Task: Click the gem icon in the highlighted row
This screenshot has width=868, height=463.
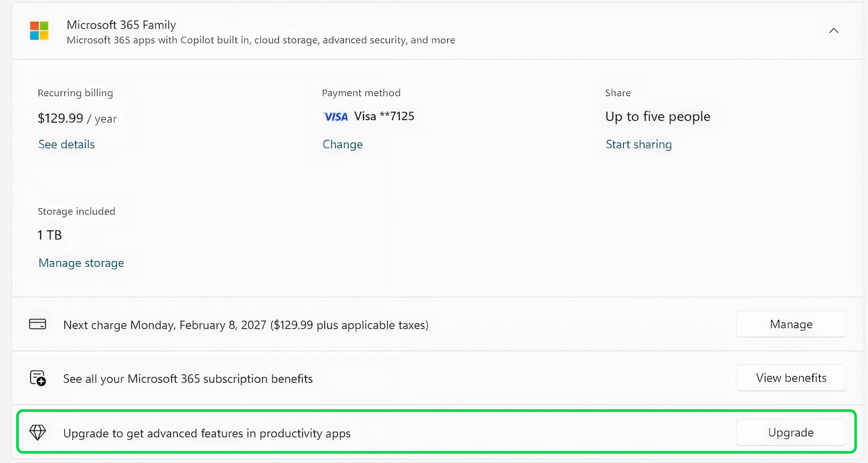Action: [x=38, y=432]
